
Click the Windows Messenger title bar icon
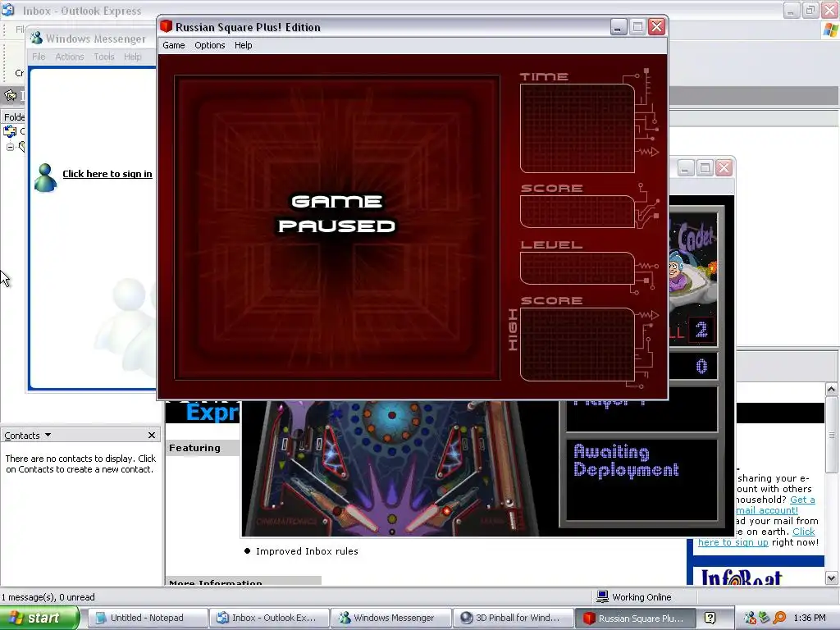pyautogui.click(x=36, y=38)
